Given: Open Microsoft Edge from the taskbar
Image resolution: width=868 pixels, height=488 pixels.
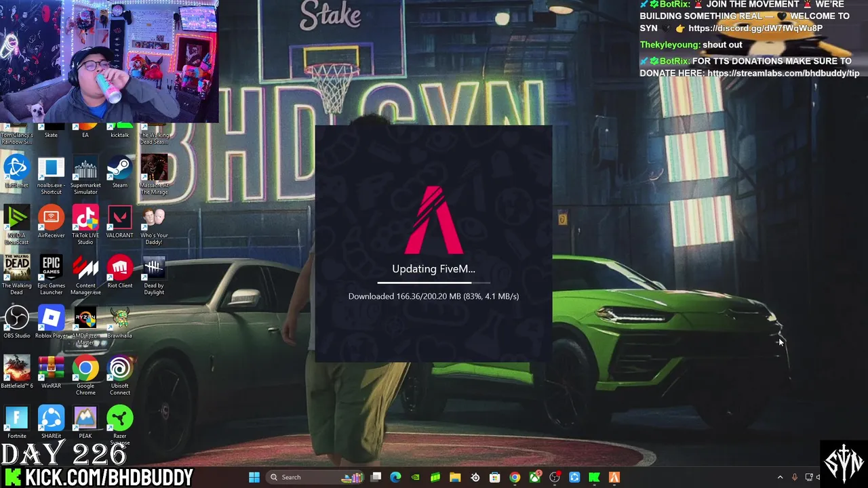Looking at the screenshot, I should point(396,477).
